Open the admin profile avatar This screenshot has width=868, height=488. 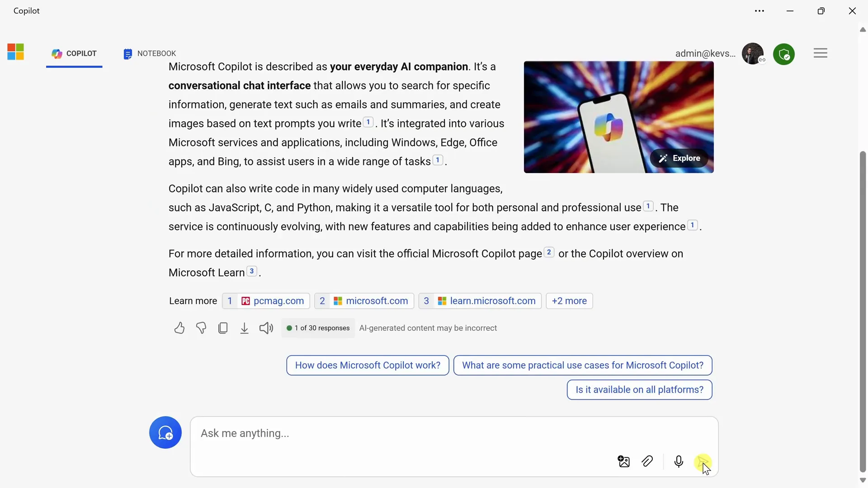pyautogui.click(x=753, y=54)
